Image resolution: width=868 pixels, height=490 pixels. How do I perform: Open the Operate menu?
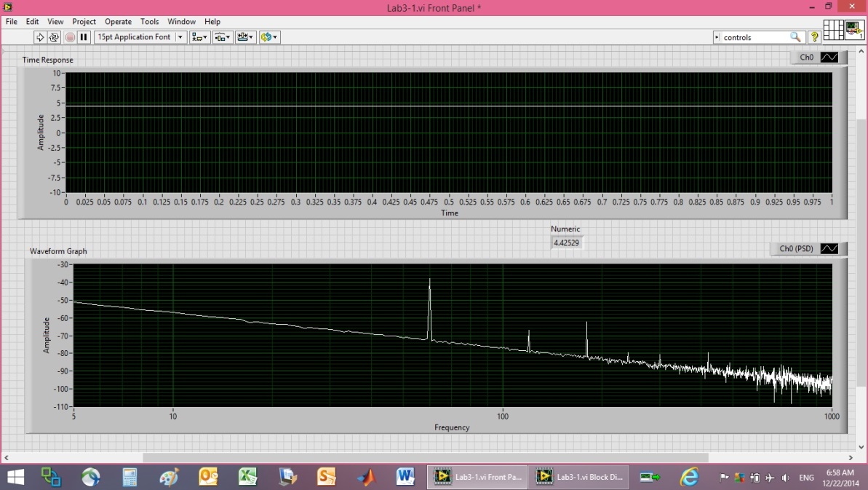118,22
